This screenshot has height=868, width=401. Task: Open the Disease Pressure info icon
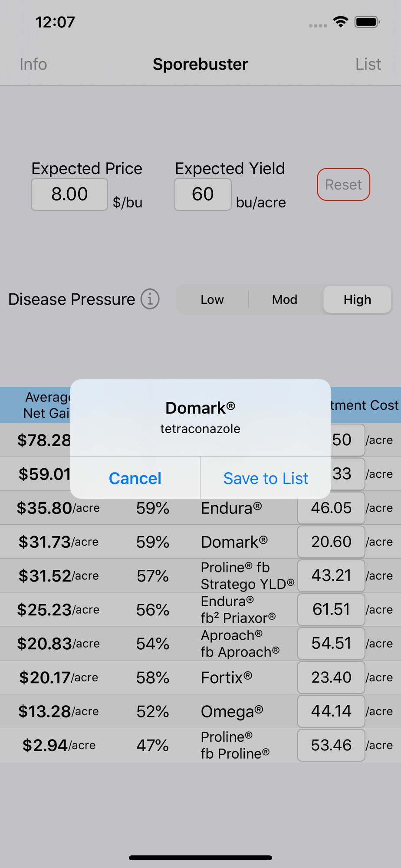tap(150, 299)
